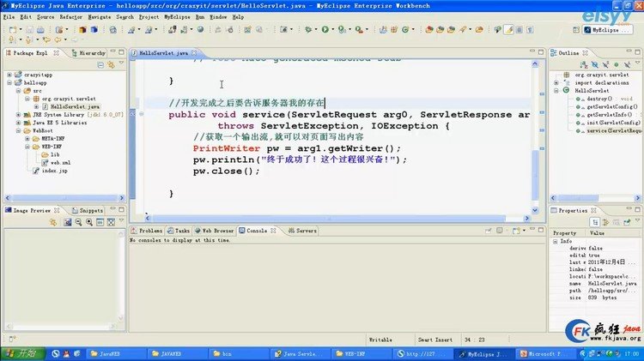This screenshot has width=644, height=361.
Task: Click the editor vertical scrollbar thumb
Action: [535, 175]
